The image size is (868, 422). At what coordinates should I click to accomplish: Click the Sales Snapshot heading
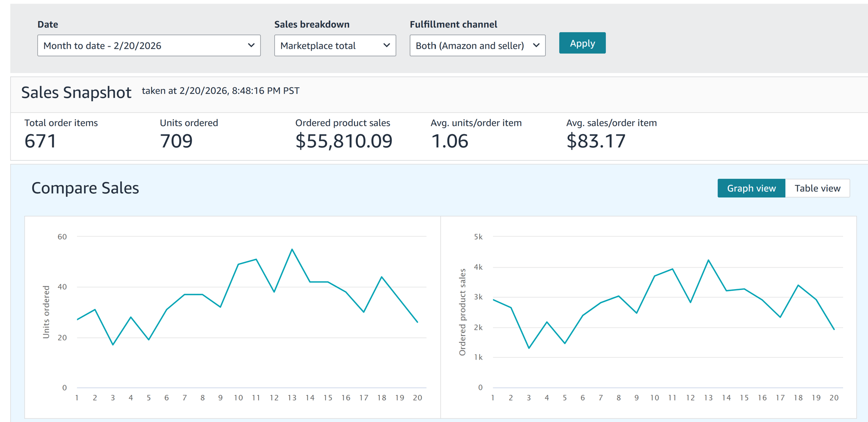coord(76,93)
